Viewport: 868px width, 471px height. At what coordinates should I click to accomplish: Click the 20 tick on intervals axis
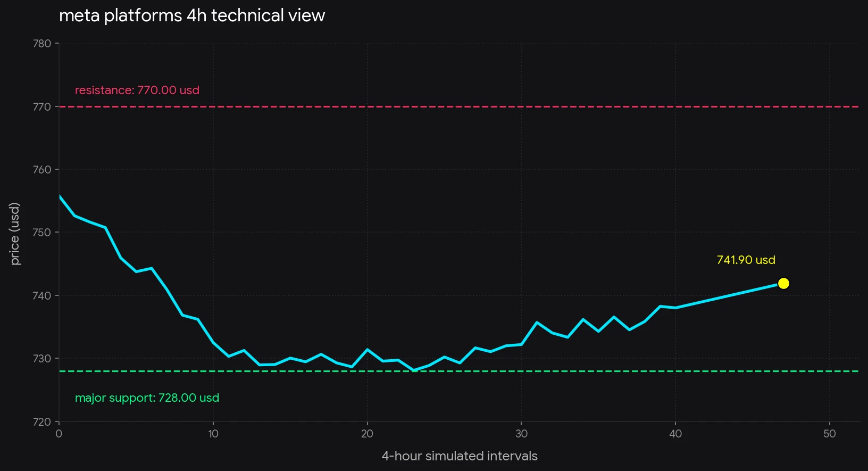[367, 434]
